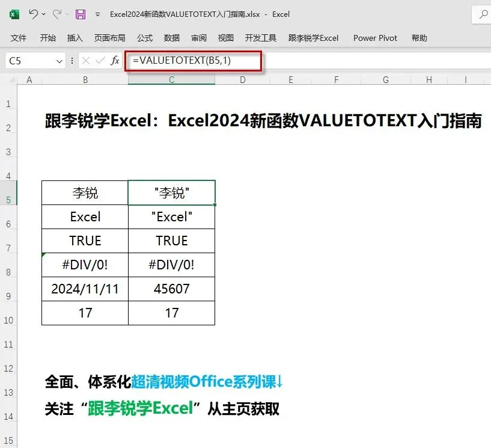Click cell B8 with #DIV/0! error
The width and height of the screenshot is (491, 448).
tap(85, 265)
